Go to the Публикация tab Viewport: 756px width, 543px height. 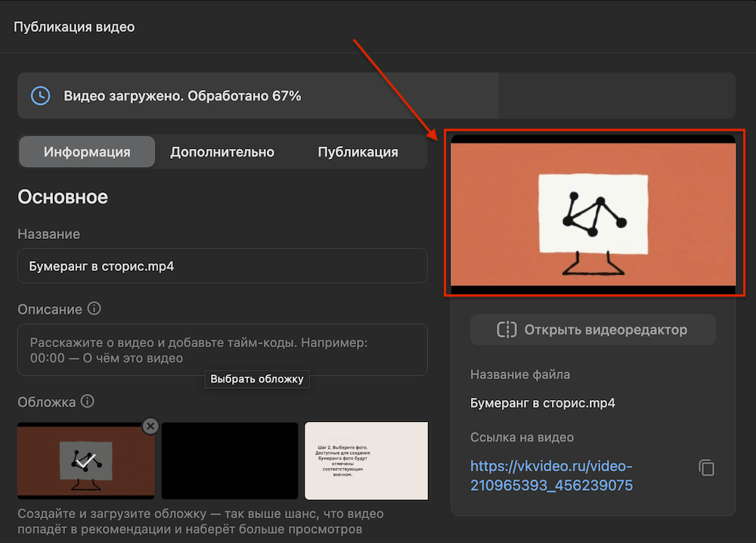click(358, 152)
